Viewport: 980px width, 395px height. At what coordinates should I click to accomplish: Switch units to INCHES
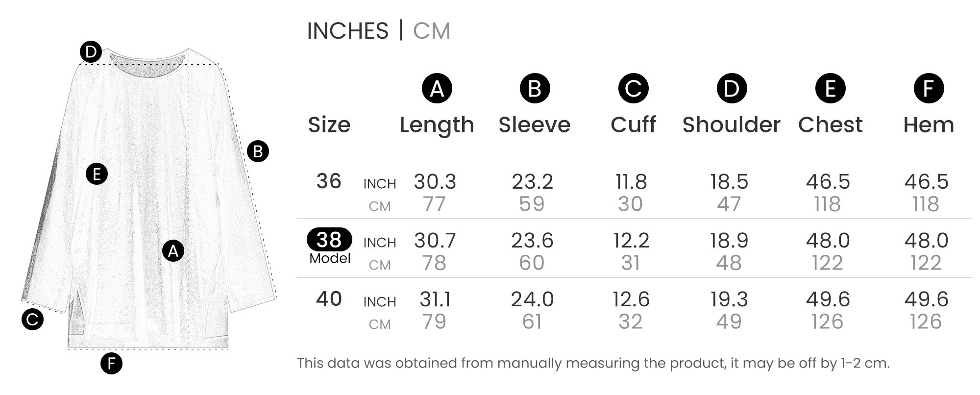(x=347, y=31)
